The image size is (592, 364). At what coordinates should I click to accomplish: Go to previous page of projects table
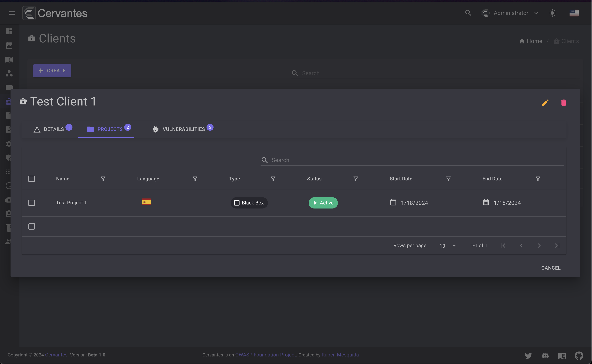pos(521,246)
